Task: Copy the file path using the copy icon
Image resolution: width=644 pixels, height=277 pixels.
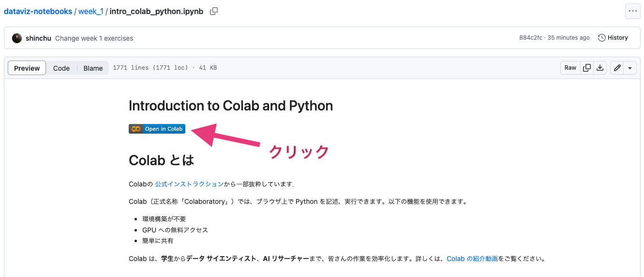Action: [214, 11]
